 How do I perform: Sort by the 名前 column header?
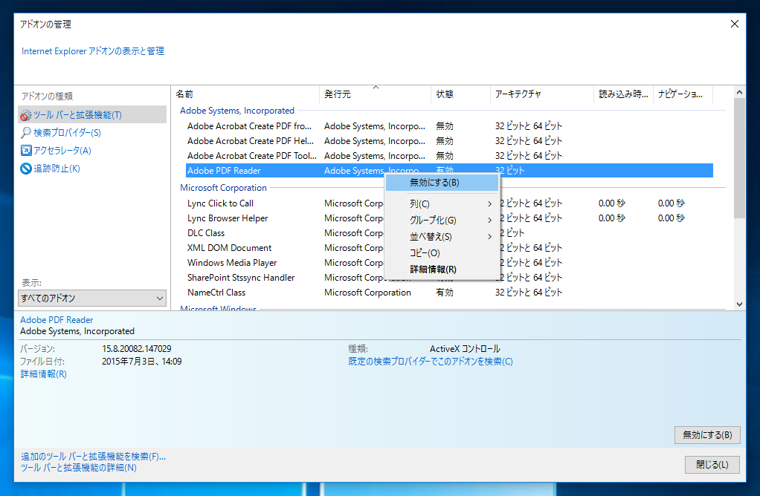coord(245,94)
